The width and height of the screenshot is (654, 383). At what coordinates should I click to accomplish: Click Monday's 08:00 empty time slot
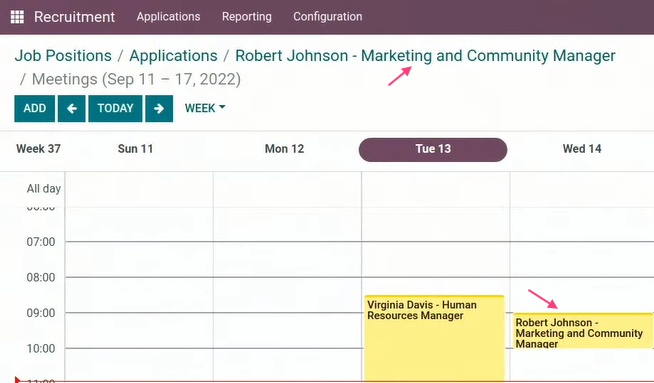(287, 295)
